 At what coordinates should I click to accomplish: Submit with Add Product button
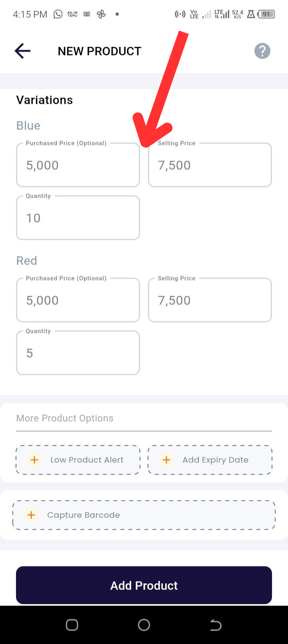144,585
